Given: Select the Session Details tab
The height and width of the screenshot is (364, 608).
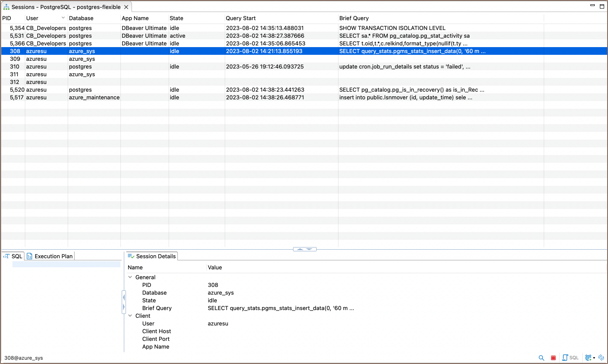Looking at the screenshot, I should tap(152, 257).
